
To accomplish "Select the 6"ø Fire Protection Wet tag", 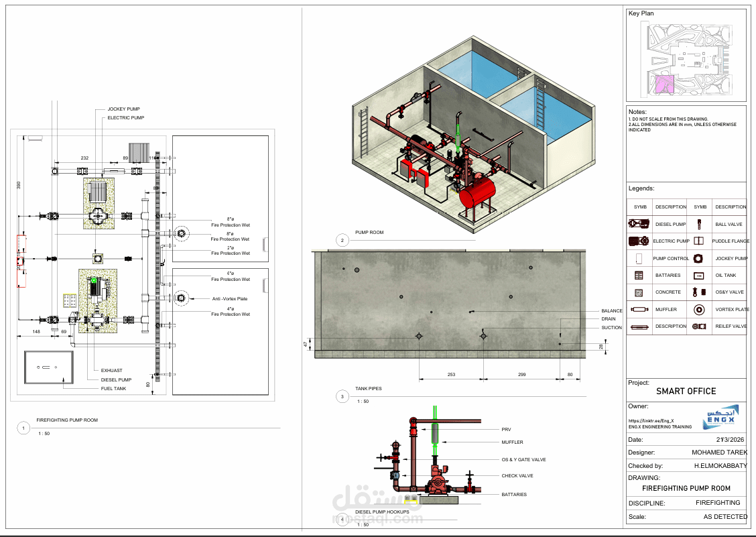I will [x=231, y=276].
